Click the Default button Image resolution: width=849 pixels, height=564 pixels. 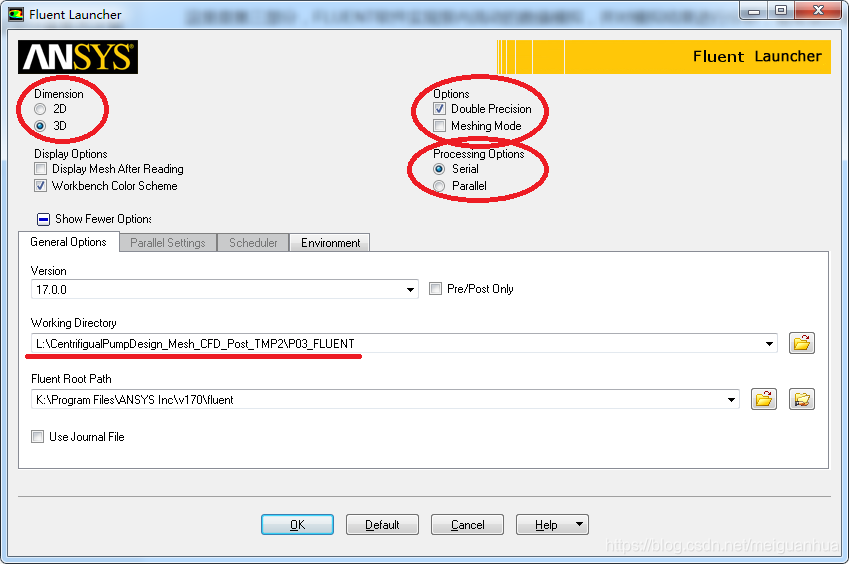point(382,525)
